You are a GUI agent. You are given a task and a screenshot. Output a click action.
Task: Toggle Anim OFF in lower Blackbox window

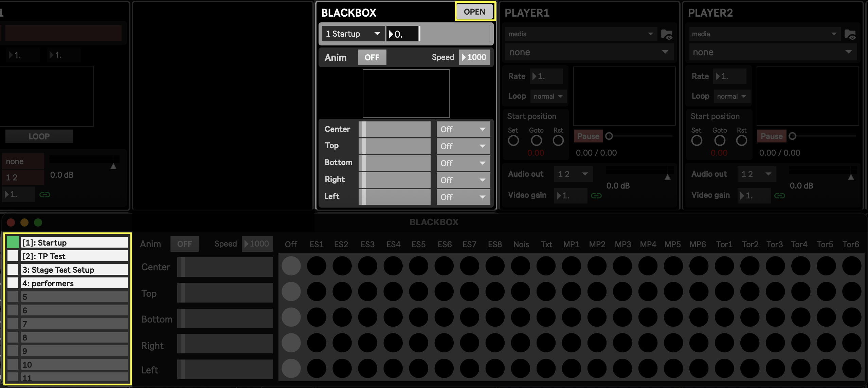[184, 244]
